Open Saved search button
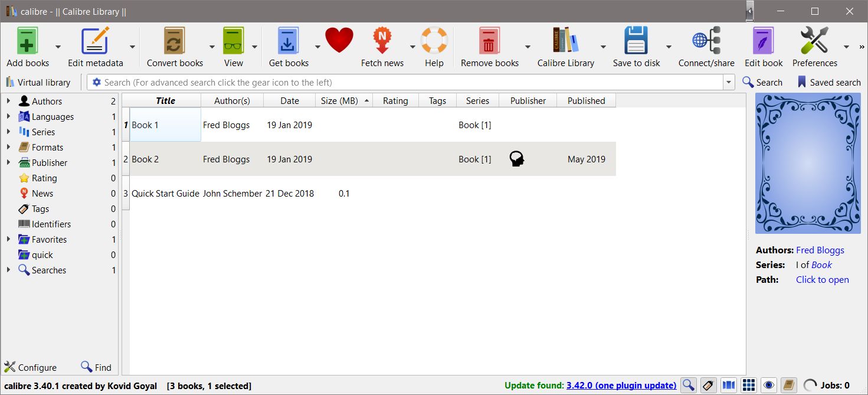 (x=828, y=83)
